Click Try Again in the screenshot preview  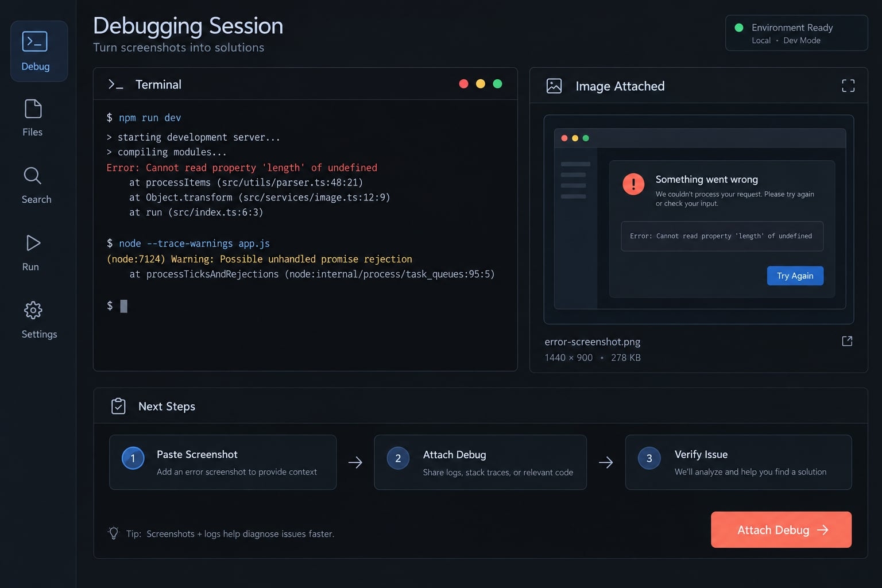(x=795, y=276)
